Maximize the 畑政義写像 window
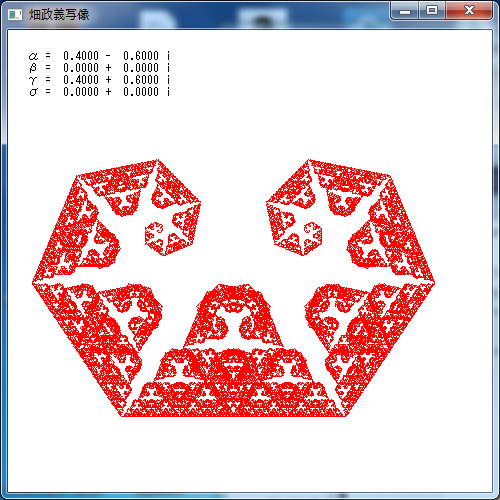 coord(432,11)
